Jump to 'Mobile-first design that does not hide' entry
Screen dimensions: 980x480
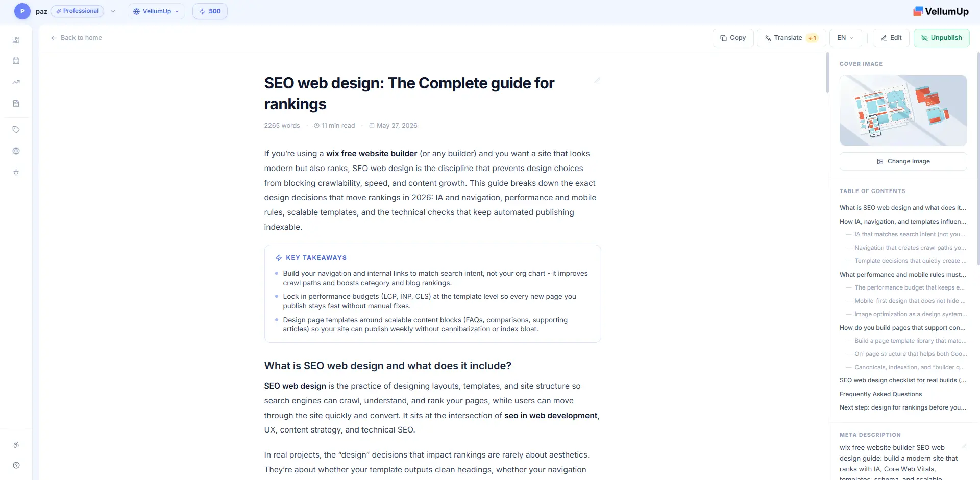tap(910, 301)
